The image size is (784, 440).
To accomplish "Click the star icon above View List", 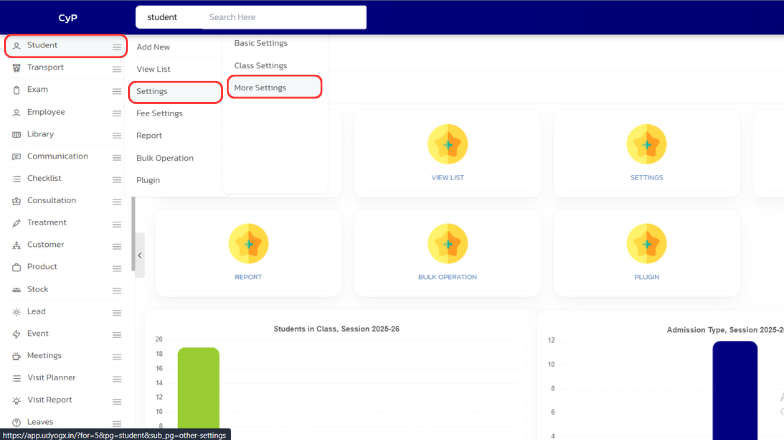I will [x=447, y=145].
